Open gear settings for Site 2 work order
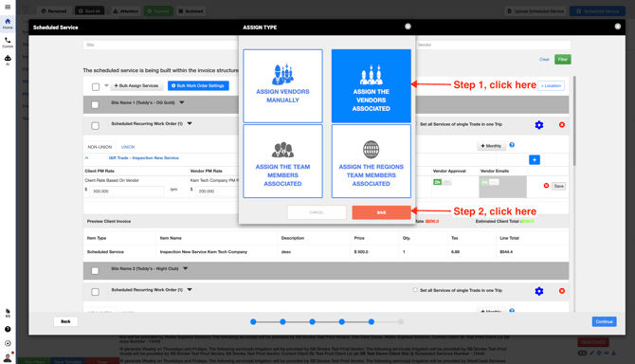Viewport: 635px width, 364px height. [539, 291]
